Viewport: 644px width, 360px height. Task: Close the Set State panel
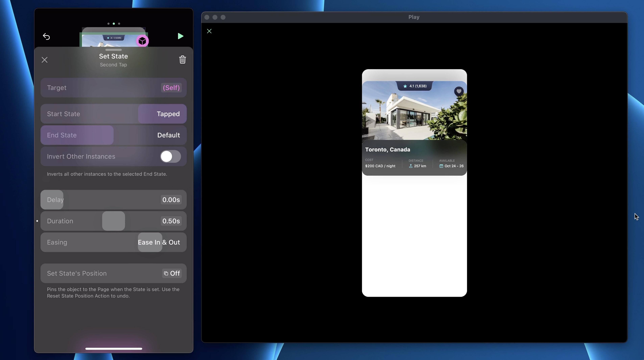[x=44, y=60]
